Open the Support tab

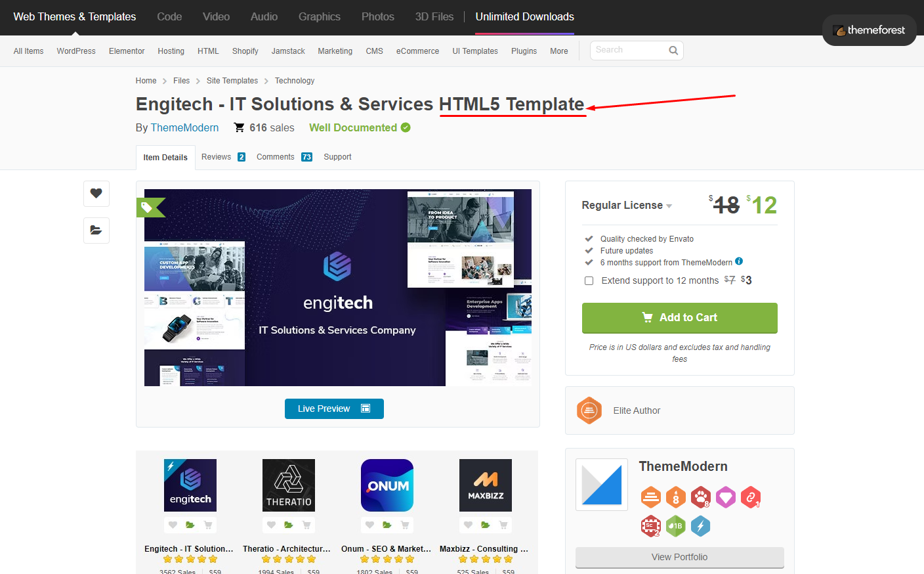coord(337,157)
